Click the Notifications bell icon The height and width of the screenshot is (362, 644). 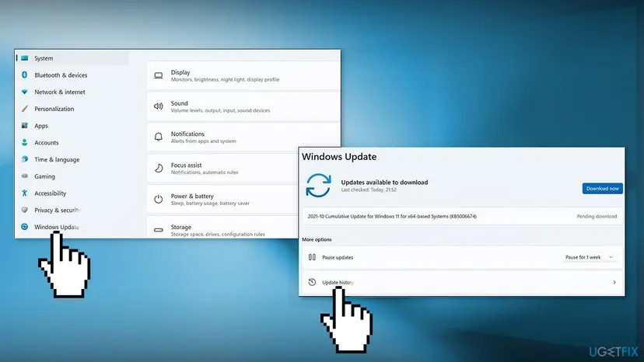pos(159,137)
